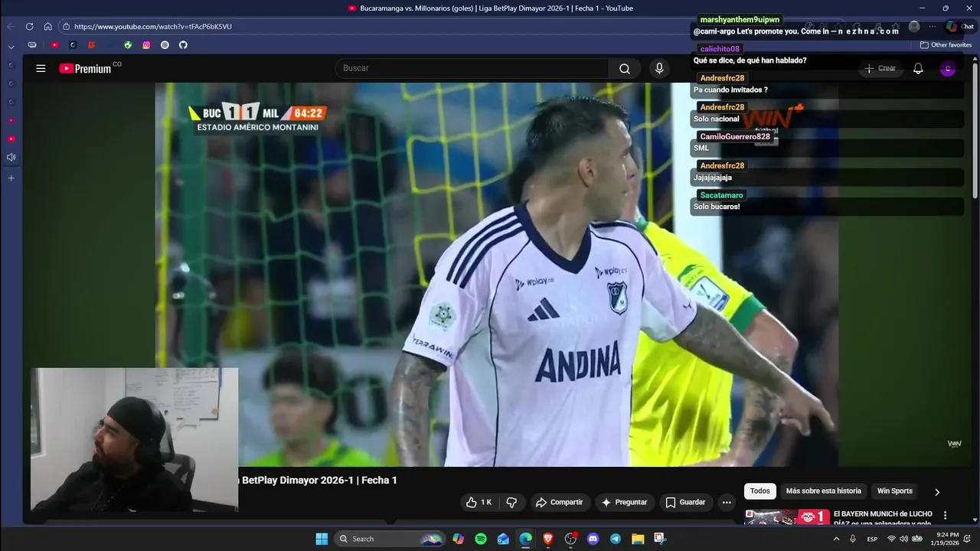Click the browser address bar URL

point(153,26)
